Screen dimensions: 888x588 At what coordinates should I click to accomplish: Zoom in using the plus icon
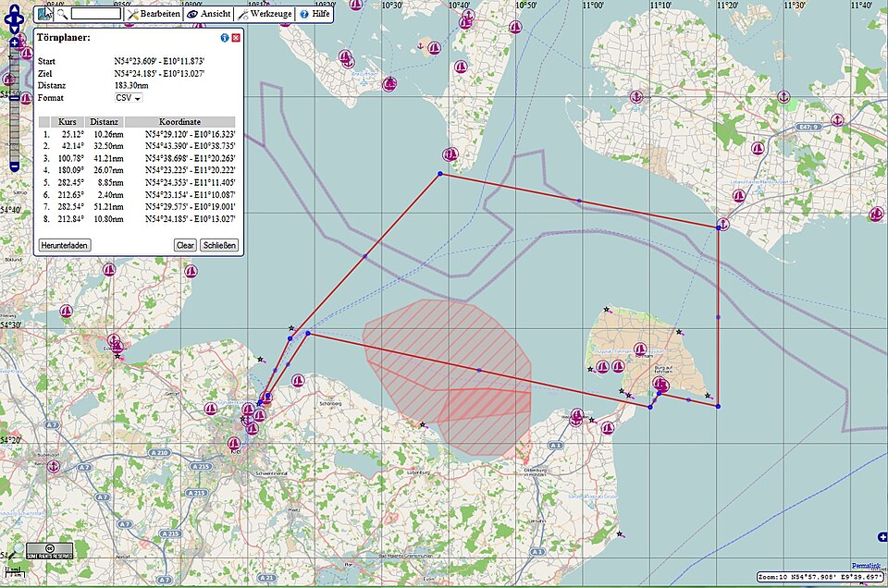(x=14, y=43)
